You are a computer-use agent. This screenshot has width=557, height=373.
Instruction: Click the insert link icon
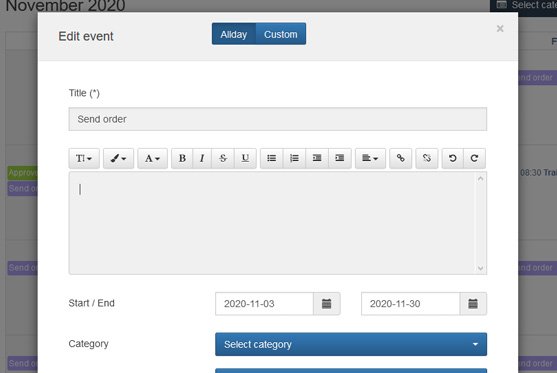pos(401,158)
